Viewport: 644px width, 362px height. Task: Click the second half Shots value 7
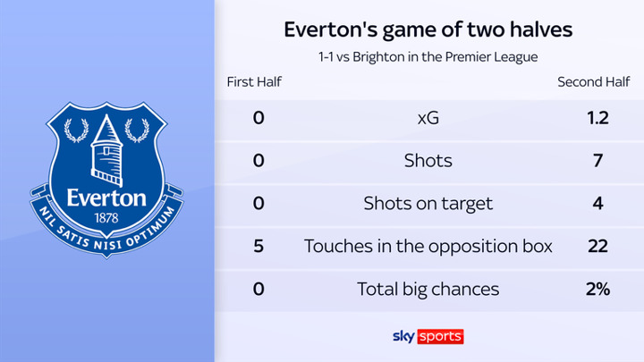(x=597, y=161)
